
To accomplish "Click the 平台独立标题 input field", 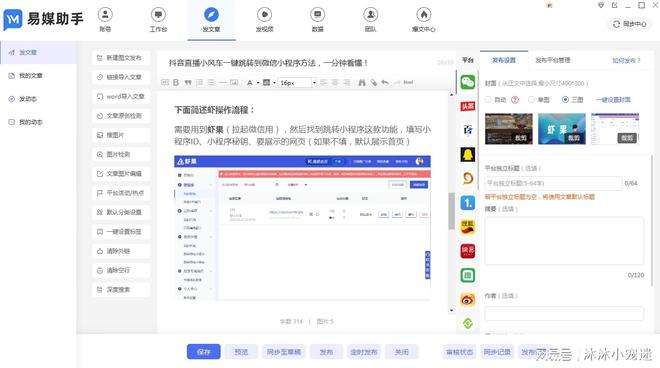I will pyautogui.click(x=553, y=183).
